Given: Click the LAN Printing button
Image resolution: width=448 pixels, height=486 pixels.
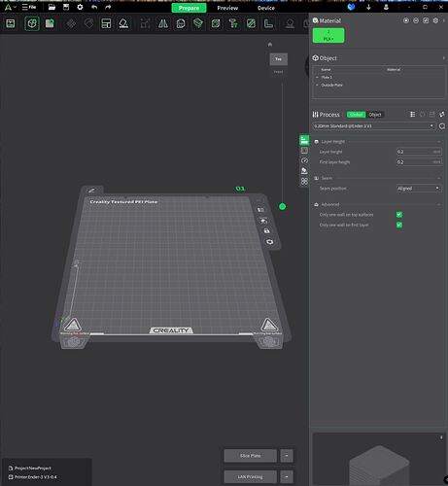Looking at the screenshot, I should pyautogui.click(x=251, y=476).
